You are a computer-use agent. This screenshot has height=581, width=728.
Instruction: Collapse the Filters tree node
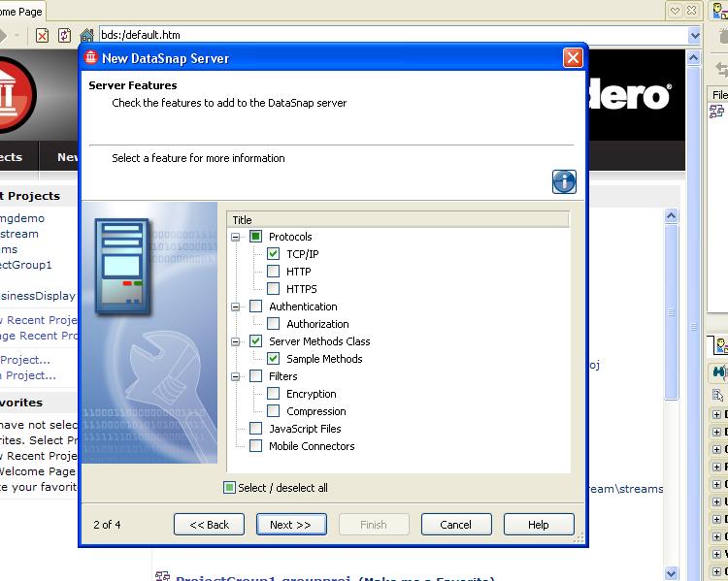click(x=236, y=376)
